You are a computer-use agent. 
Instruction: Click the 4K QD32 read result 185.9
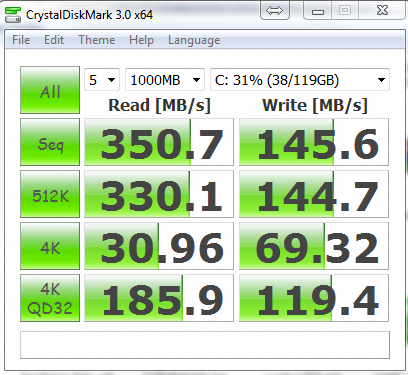(x=159, y=298)
